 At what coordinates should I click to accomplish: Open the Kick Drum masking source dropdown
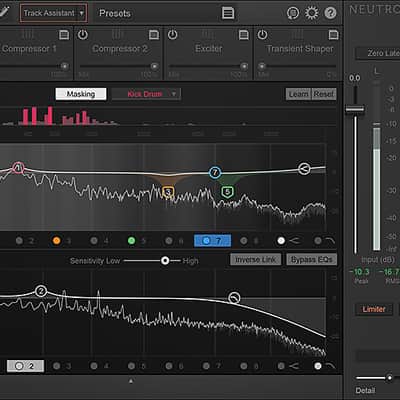147,94
